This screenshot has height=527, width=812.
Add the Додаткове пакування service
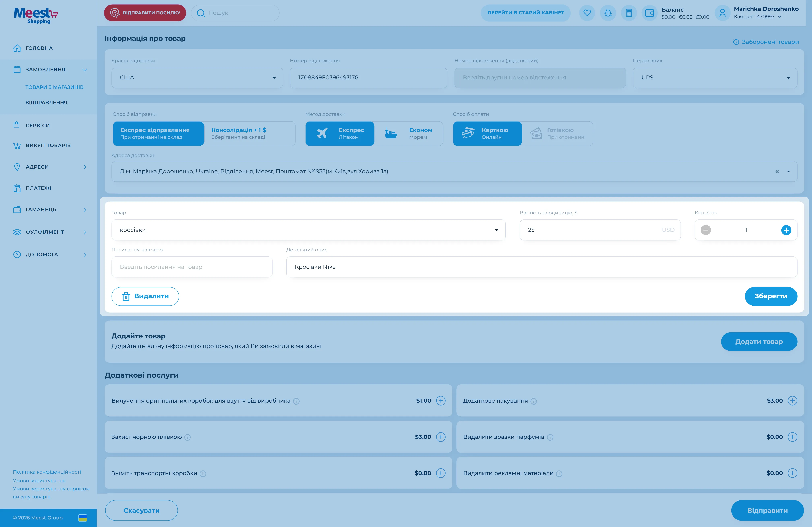tap(792, 400)
